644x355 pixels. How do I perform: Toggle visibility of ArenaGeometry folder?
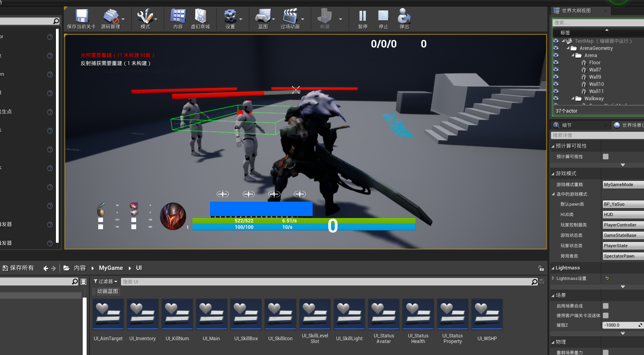pos(556,48)
